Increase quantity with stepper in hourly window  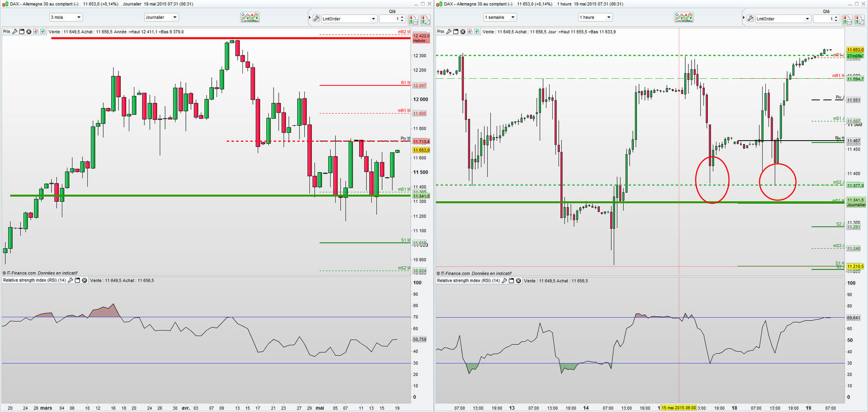[836, 17]
